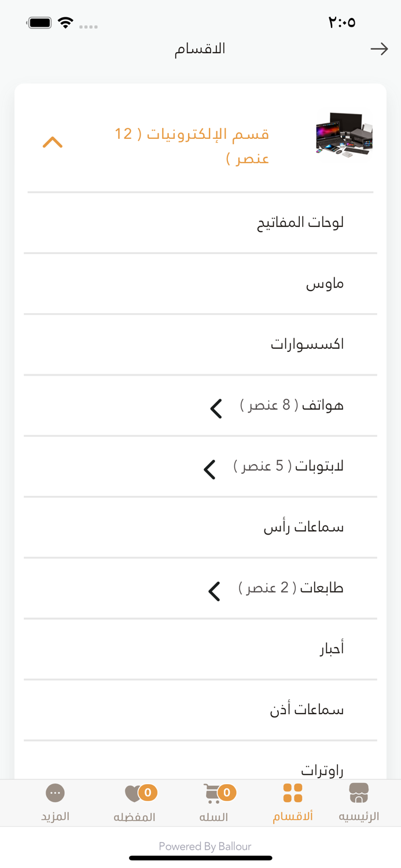Tap the Powered By Ballour label

[x=205, y=846]
